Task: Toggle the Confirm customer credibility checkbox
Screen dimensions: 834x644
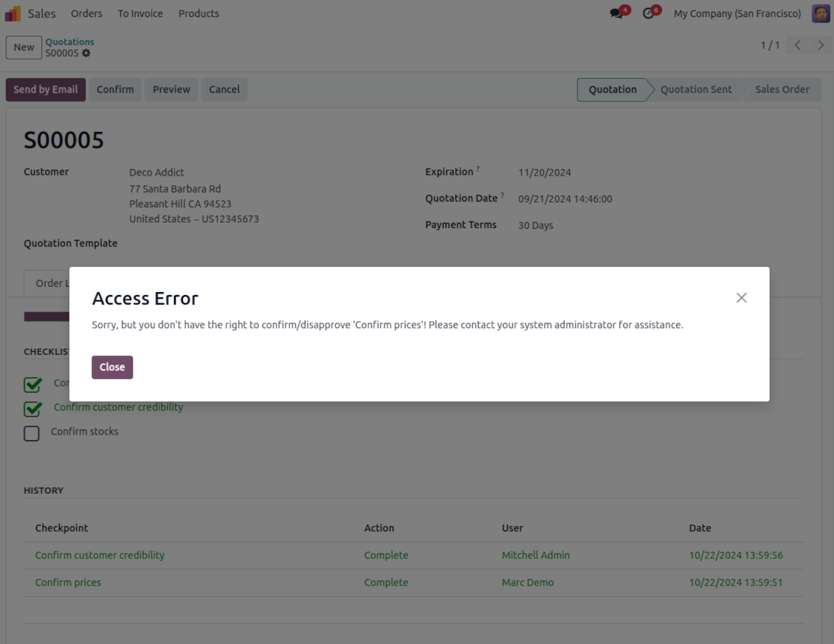Action: click(x=32, y=409)
